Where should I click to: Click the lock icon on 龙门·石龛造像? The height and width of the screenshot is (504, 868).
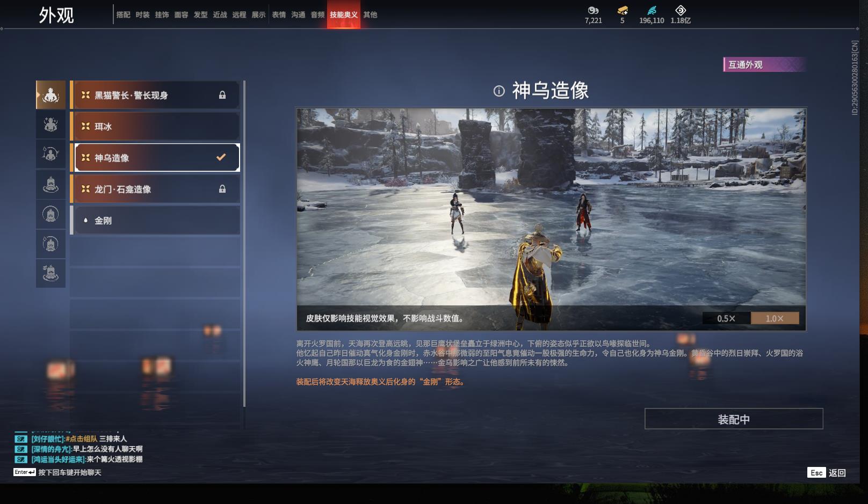point(221,189)
